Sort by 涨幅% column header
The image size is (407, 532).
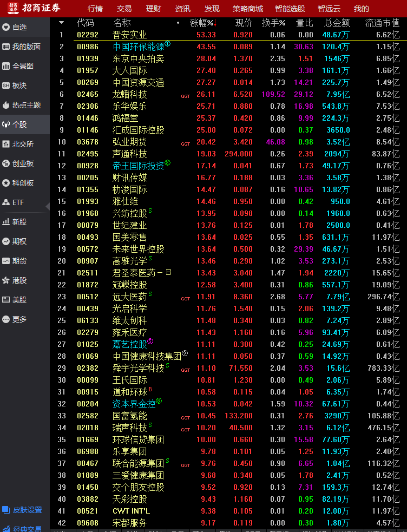(203, 23)
